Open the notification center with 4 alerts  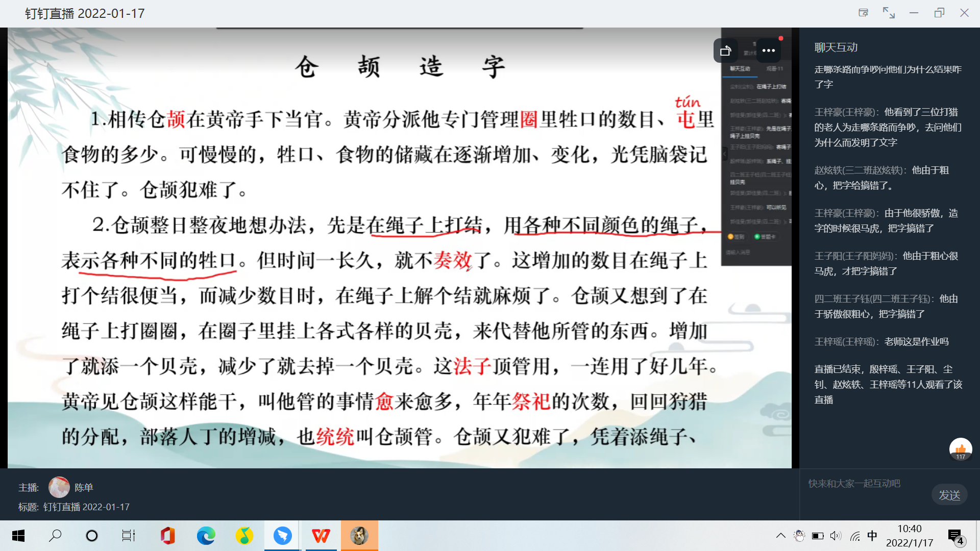coord(955,537)
